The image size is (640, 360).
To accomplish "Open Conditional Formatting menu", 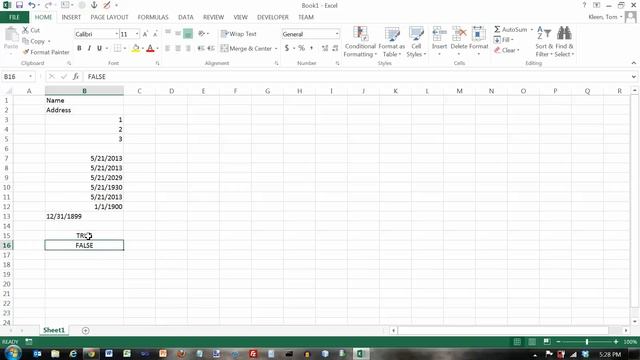I will click(360, 42).
